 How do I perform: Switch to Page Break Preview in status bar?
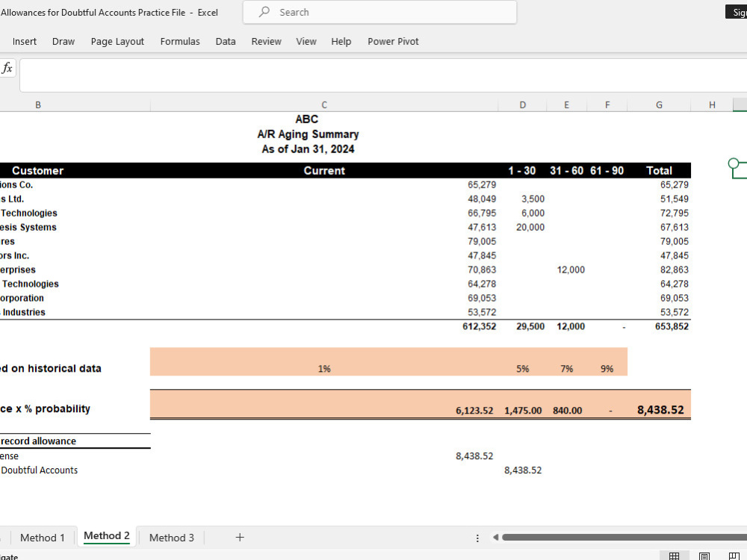click(734, 556)
